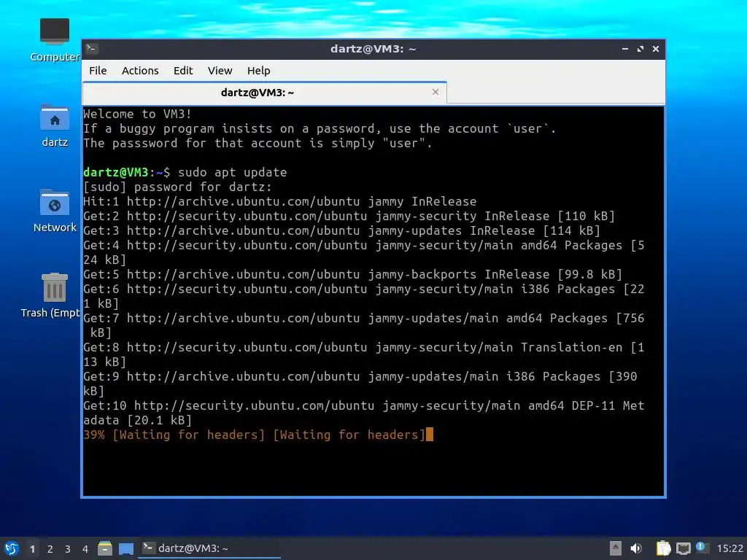This screenshot has height=560, width=747.
Task: Click the 'Get:3' jammy-updates InRelease line
Action: coord(341,231)
